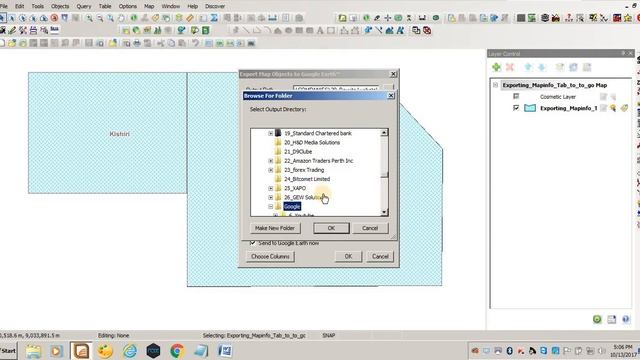
Task: Click Cancel in the Export Map Objects dialog
Action: 380,256
